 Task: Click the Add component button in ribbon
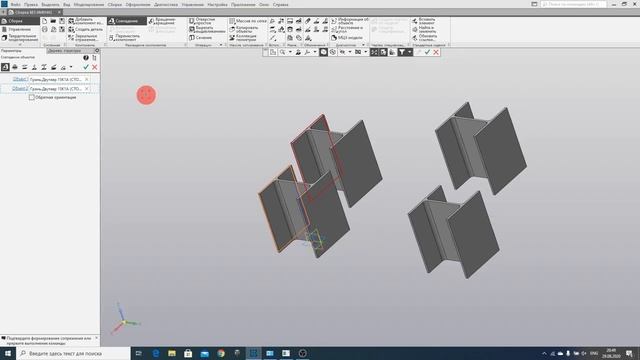(85, 21)
